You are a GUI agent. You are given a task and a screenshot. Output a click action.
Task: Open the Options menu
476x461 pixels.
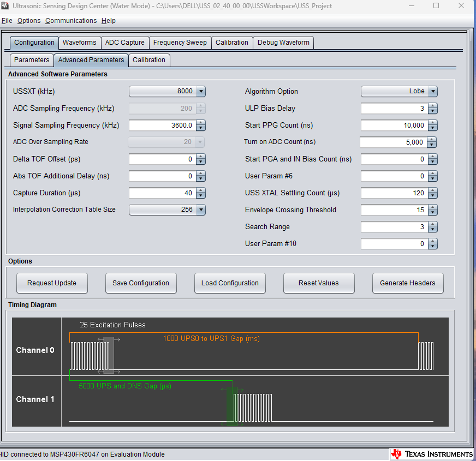(x=29, y=20)
